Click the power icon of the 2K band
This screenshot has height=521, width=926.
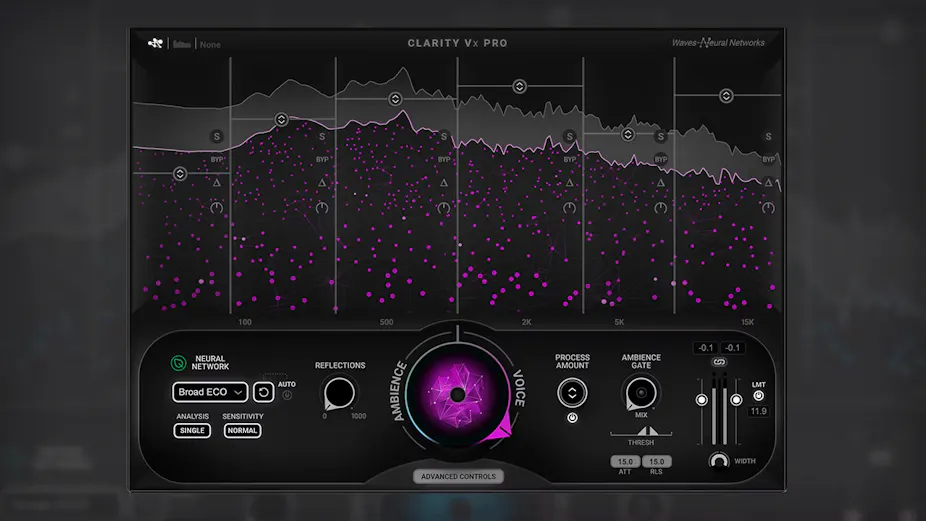pos(569,208)
